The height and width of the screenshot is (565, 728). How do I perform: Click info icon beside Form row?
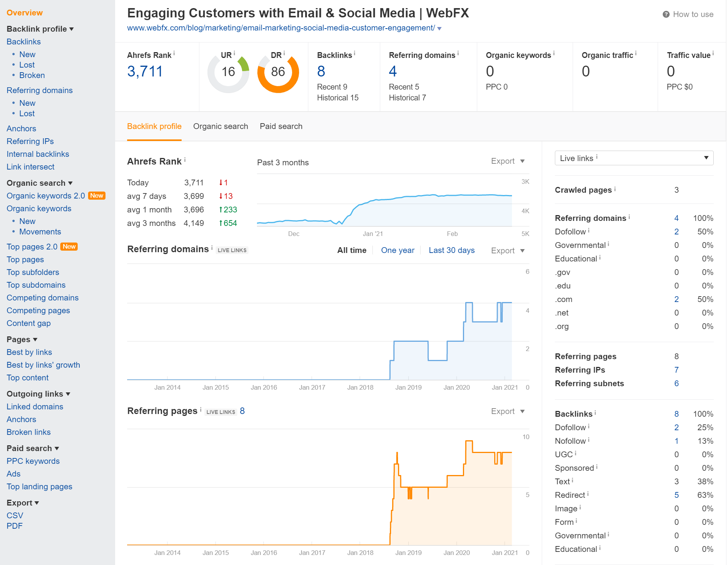click(x=576, y=521)
